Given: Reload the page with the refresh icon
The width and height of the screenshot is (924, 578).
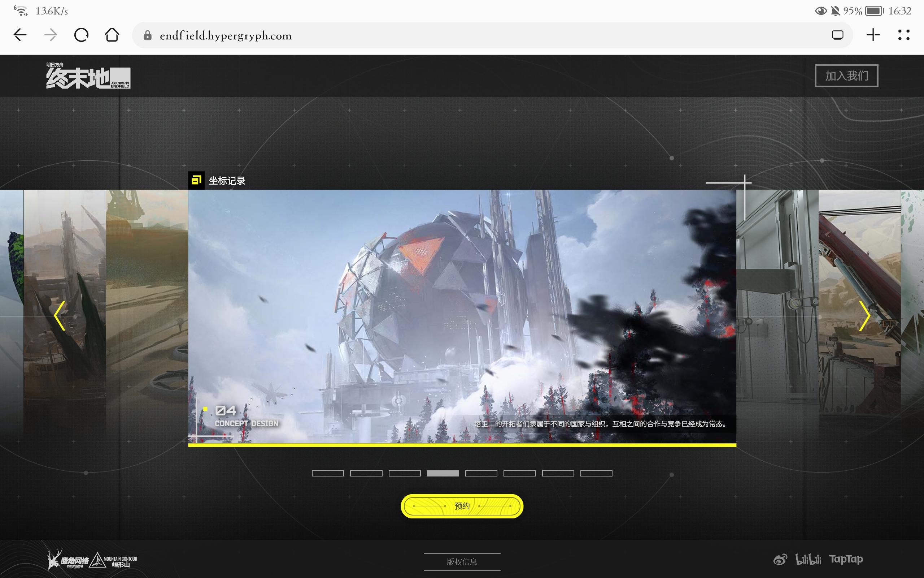Looking at the screenshot, I should point(81,35).
